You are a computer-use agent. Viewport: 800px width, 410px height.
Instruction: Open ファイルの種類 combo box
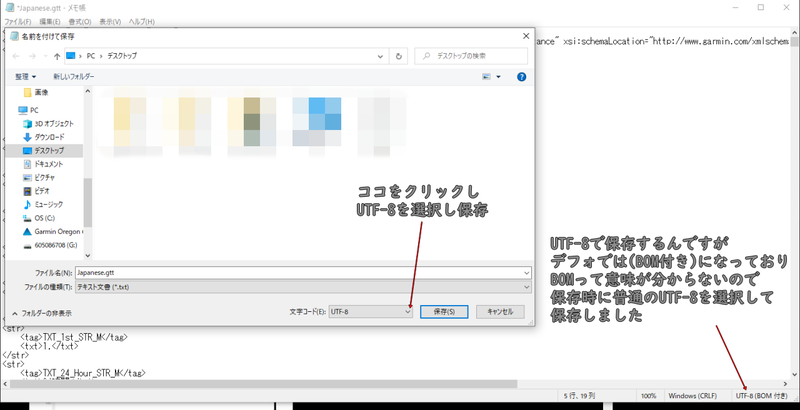click(x=303, y=287)
